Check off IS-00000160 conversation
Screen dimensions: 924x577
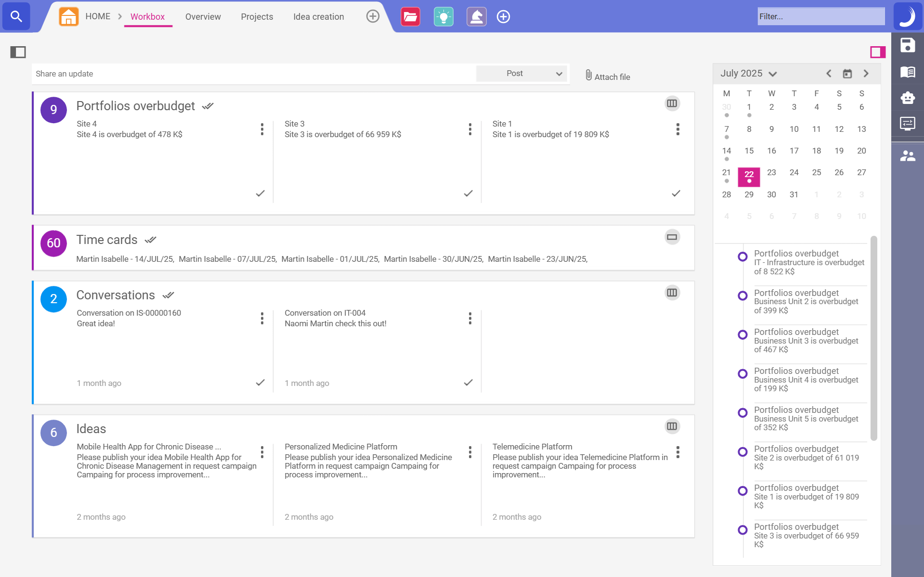pyautogui.click(x=260, y=383)
